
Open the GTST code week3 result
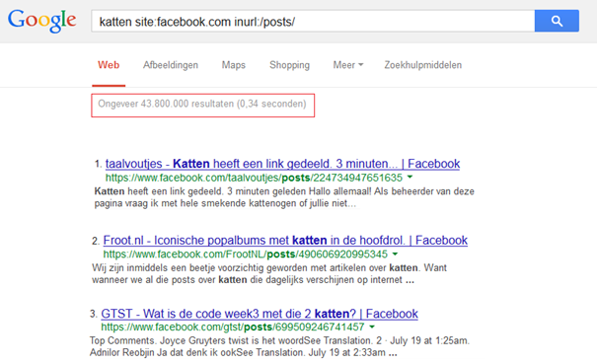(x=260, y=314)
